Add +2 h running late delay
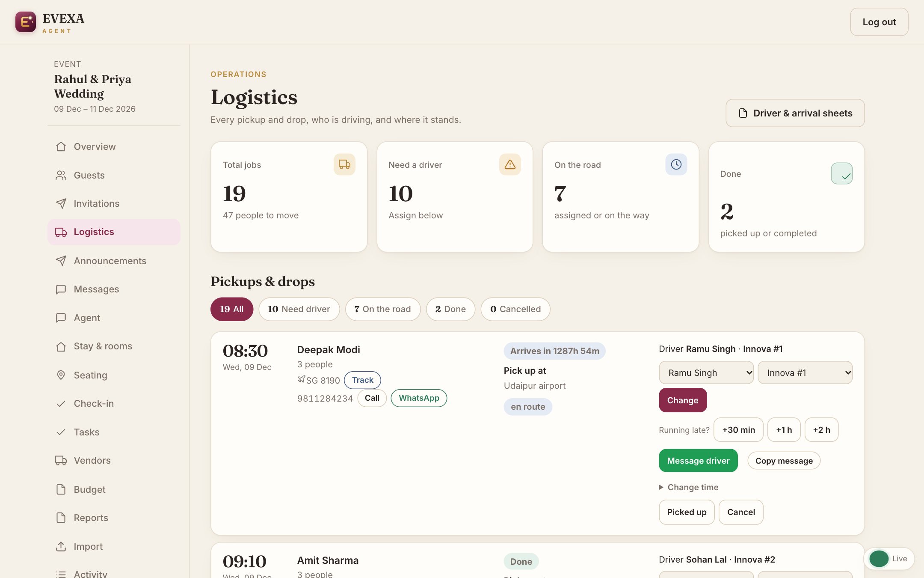 [821, 430]
